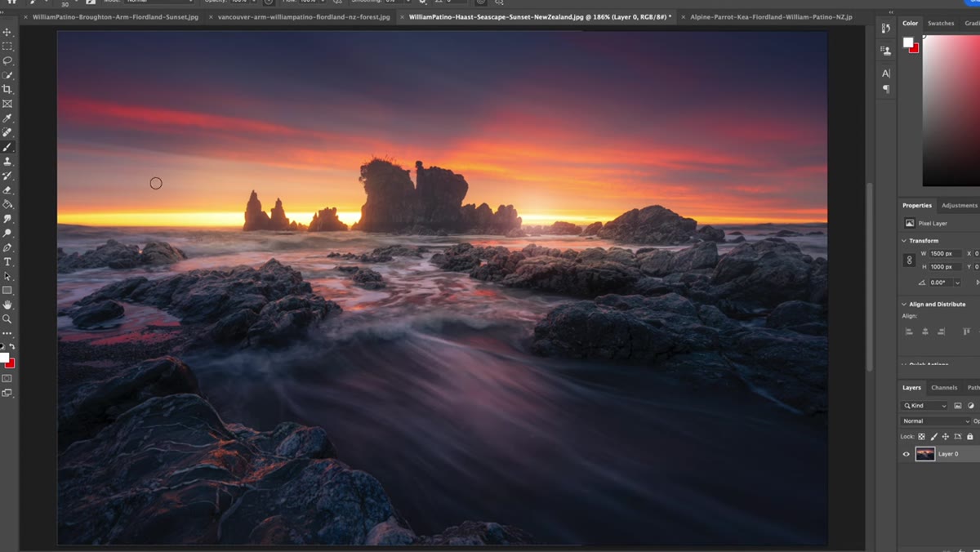Select the Move tool
Screen dimensions: 980x552
pyautogui.click(x=7, y=32)
